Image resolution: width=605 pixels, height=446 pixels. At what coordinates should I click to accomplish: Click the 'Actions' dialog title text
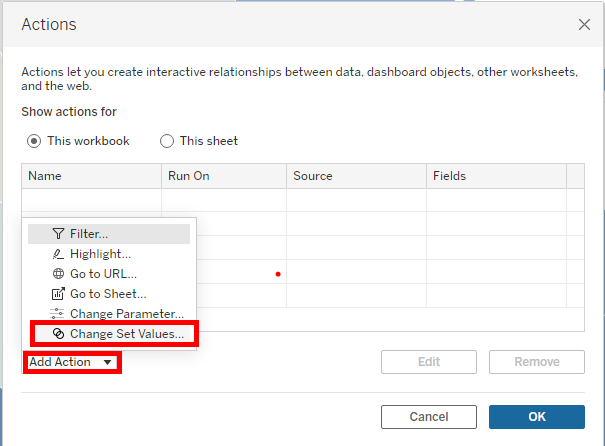tap(49, 24)
